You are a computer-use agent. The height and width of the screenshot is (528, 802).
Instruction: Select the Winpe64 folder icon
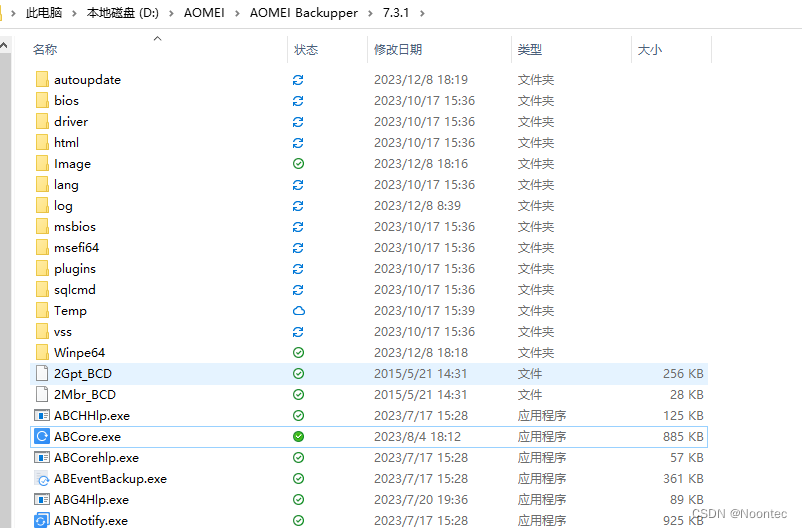[x=42, y=353]
